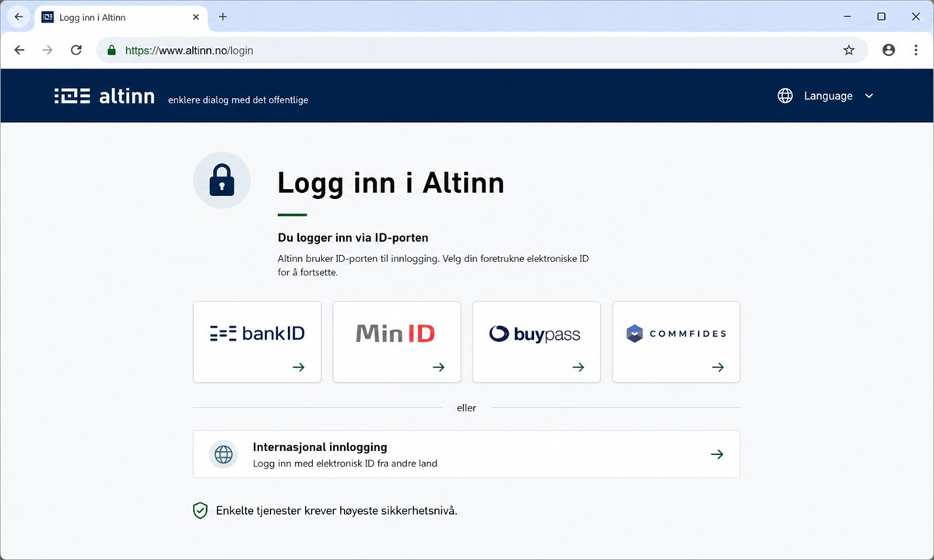Maximize the browser window
Screen dimensions: 934x560
point(881,16)
